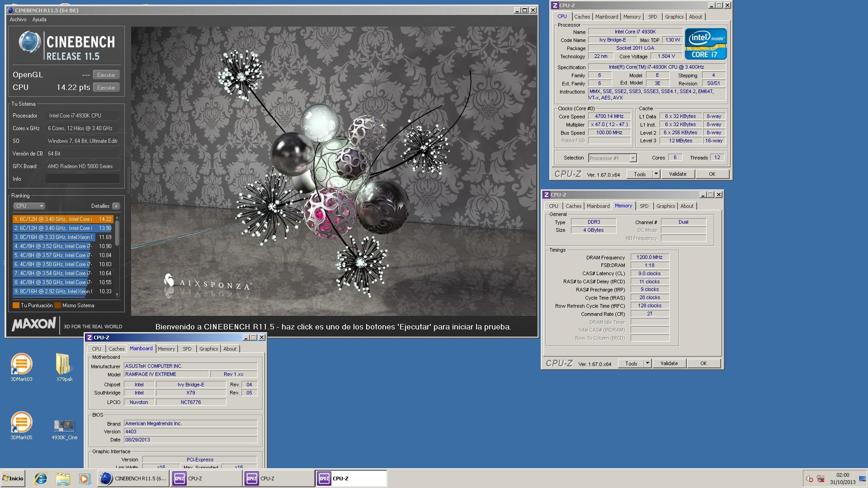The image size is (868, 488).
Task: Switch to CINEBENCH R11.5 taskbar item
Action: [133, 479]
